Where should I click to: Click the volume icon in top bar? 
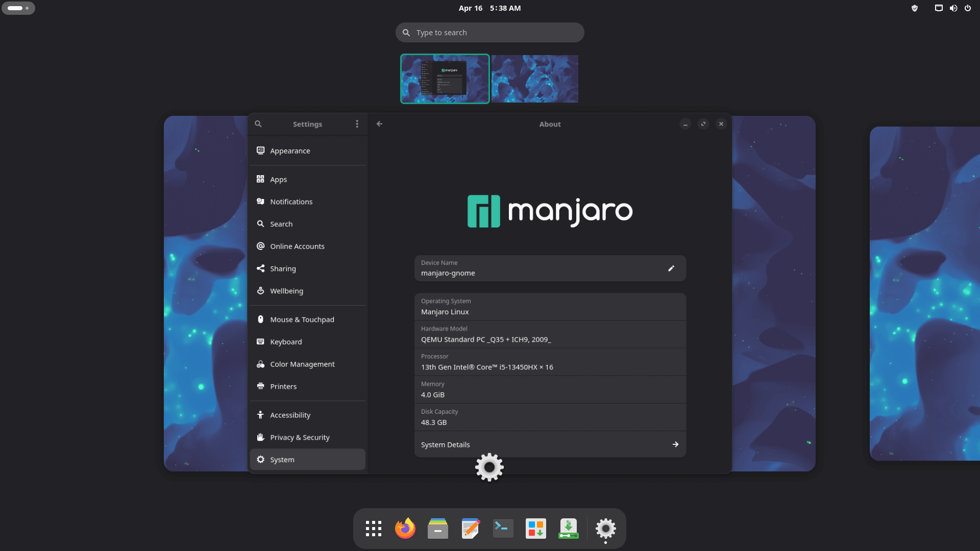coord(953,8)
